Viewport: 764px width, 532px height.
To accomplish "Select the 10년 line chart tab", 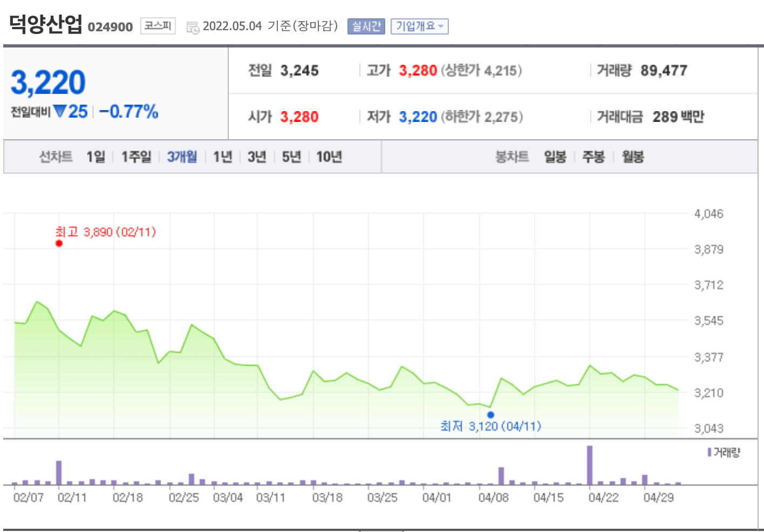I will (x=329, y=157).
